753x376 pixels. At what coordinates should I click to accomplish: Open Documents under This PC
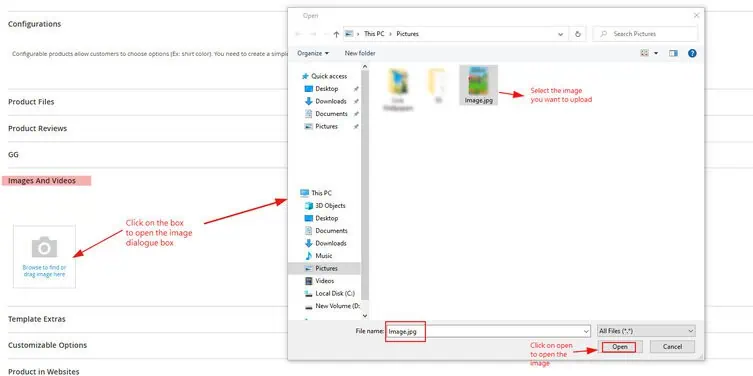pyautogui.click(x=331, y=230)
